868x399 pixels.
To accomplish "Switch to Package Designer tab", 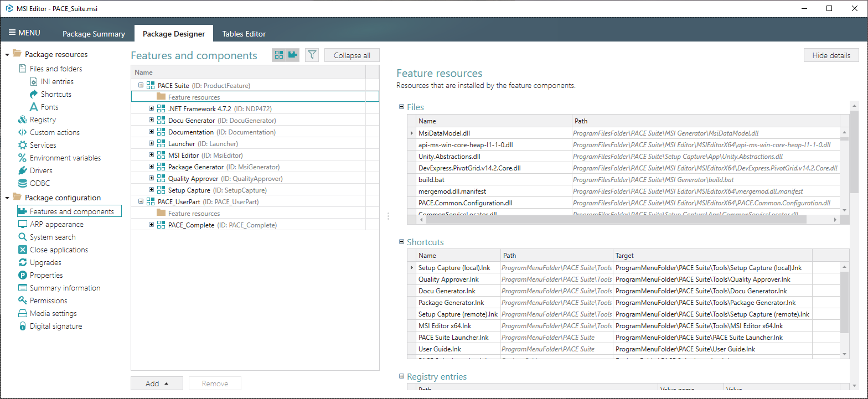I will click(x=174, y=34).
